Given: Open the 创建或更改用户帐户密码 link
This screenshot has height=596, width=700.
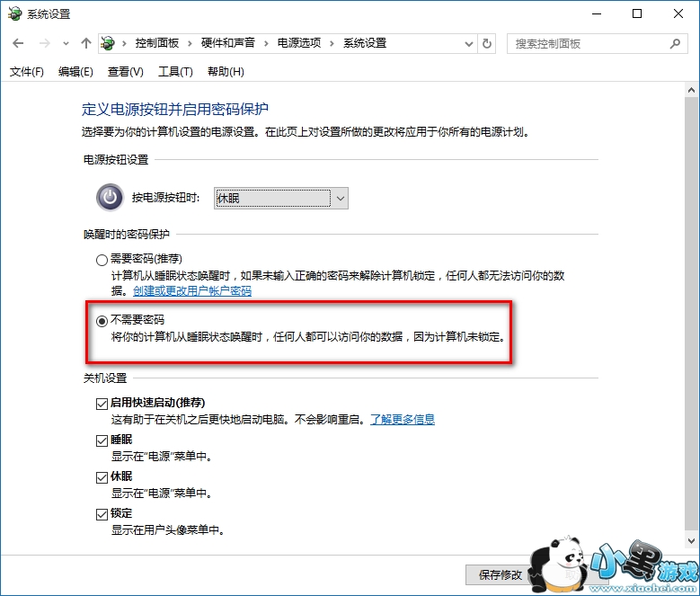Looking at the screenshot, I should pos(192,291).
